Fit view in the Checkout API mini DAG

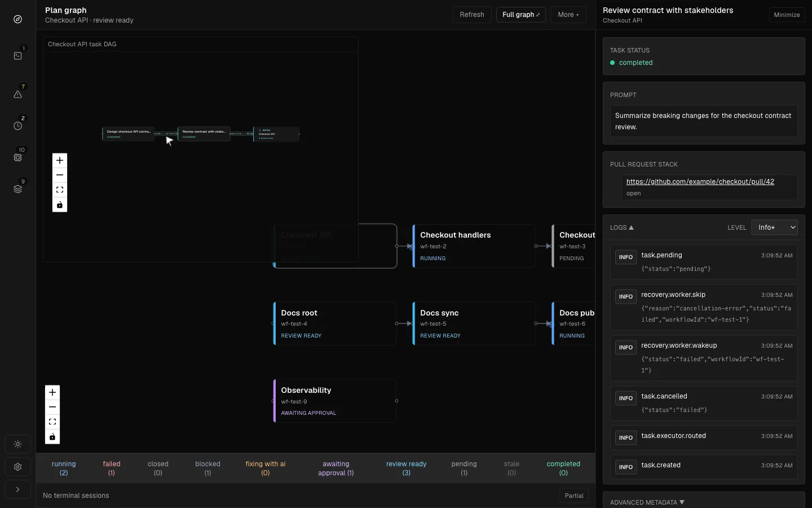[x=60, y=190]
